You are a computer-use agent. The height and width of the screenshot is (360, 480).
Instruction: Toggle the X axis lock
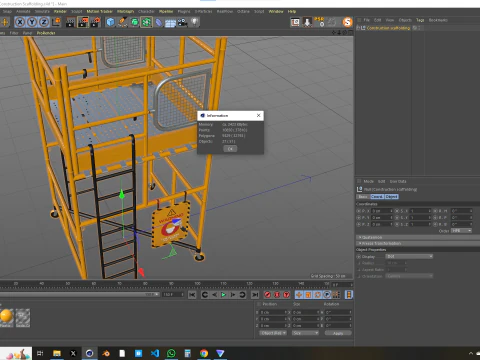tap(20, 22)
